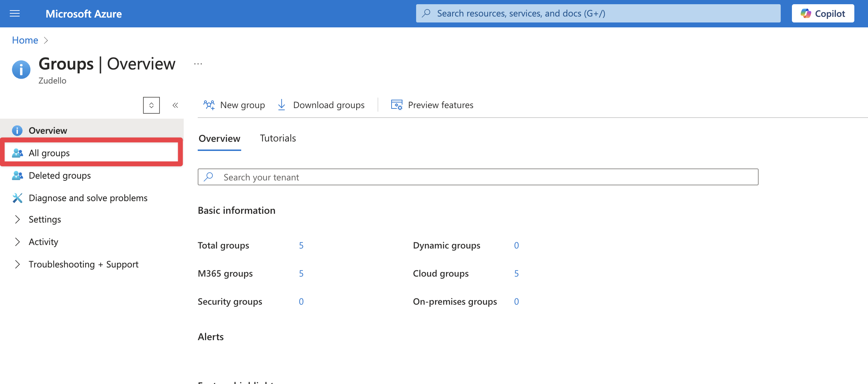Image resolution: width=868 pixels, height=384 pixels.
Task: Click the All groups people icon
Action: (x=18, y=153)
